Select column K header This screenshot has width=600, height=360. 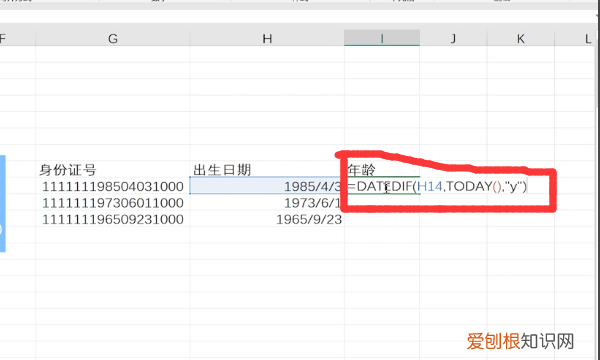pos(521,38)
